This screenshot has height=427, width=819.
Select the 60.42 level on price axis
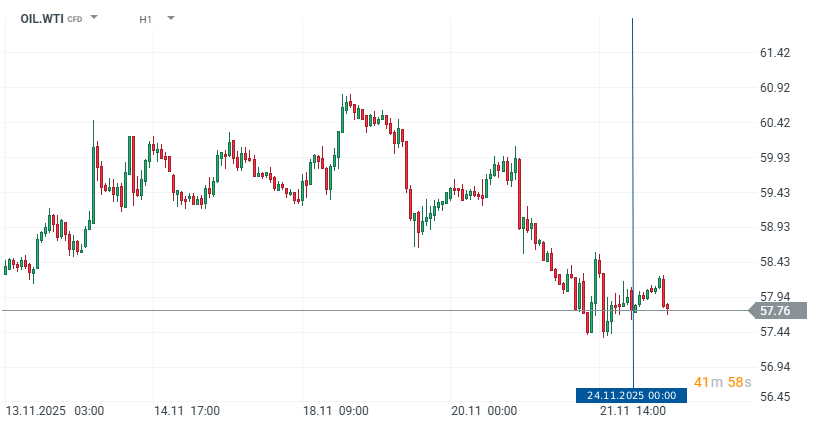coord(776,123)
